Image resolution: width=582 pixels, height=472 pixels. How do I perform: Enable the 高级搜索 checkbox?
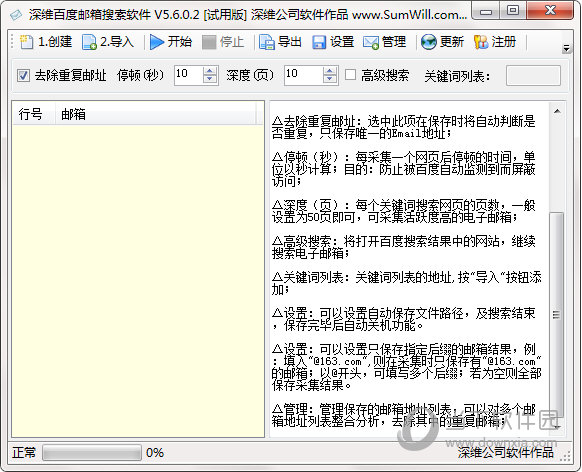tap(350, 75)
